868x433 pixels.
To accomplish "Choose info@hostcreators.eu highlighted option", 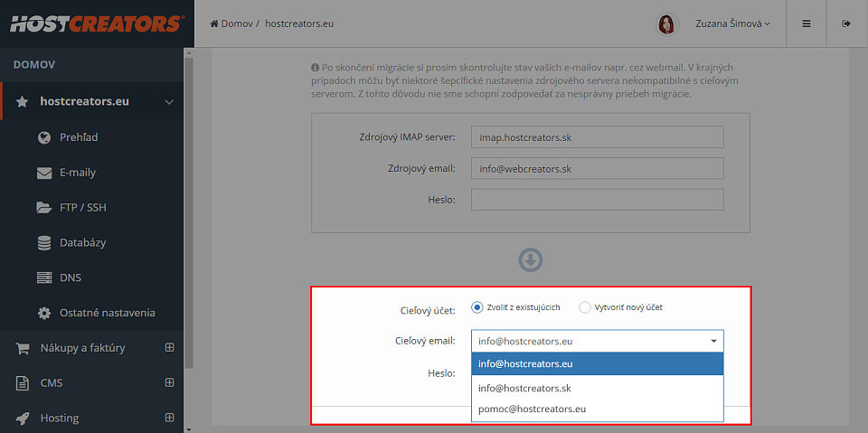I will click(x=598, y=363).
